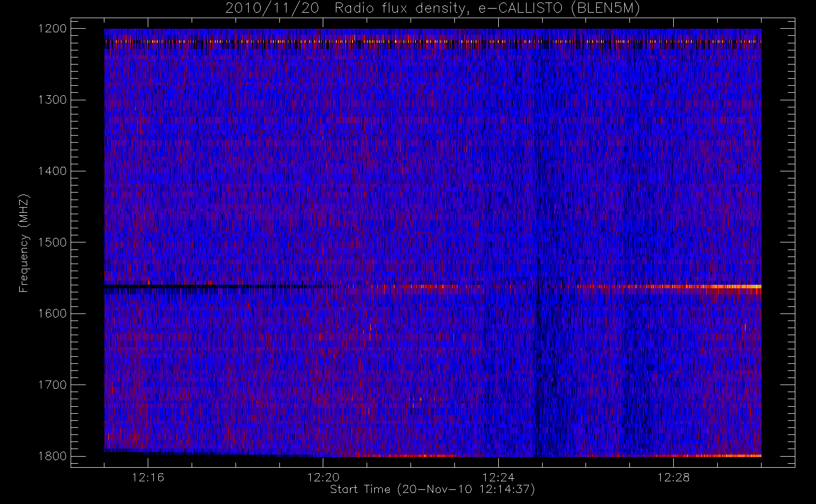Image resolution: width=816 pixels, height=504 pixels.
Task: Click the 12:28 time tick label
Action: coord(674,477)
